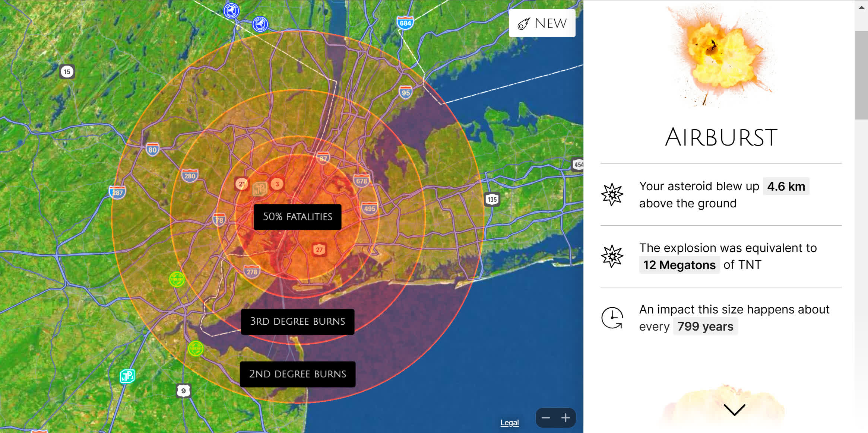Click the Route 15 shield marker
Image resolution: width=868 pixels, height=433 pixels.
click(67, 71)
